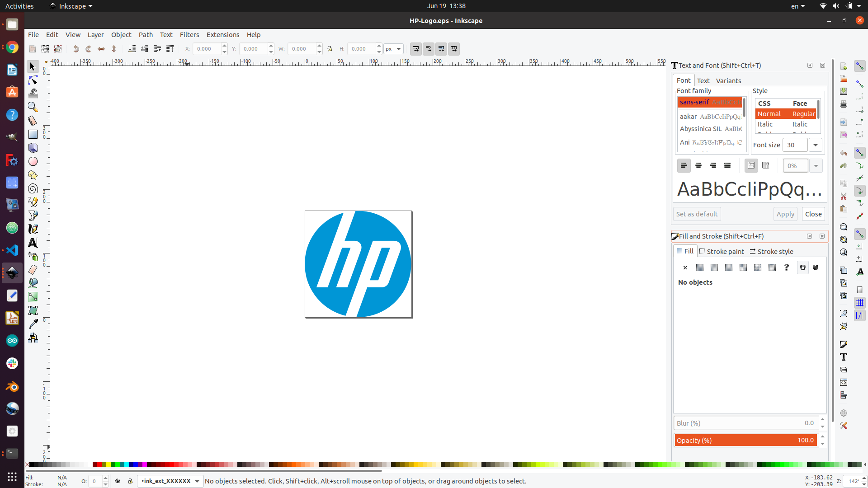Select the Pencil freehand tool
This screenshot has width=868, height=488.
pyautogui.click(x=33, y=202)
